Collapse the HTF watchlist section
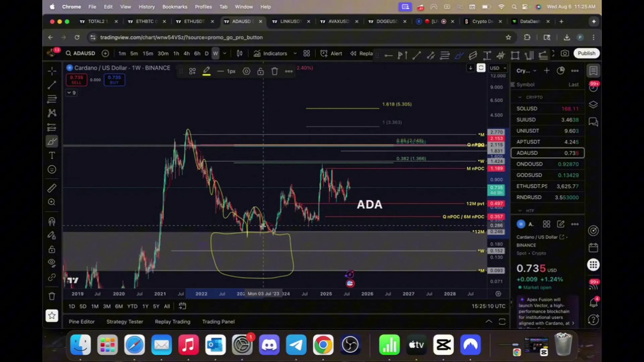Viewport: 644px width, 362px height. click(520, 210)
